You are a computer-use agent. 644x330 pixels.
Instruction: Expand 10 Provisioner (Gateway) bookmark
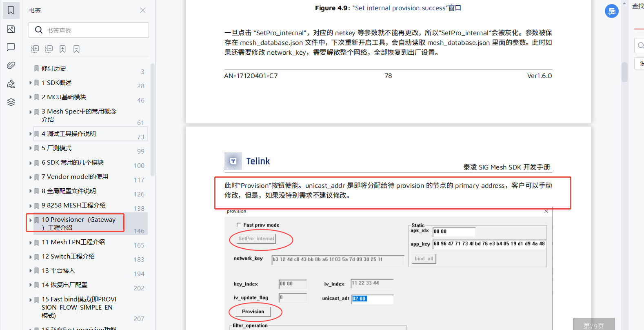31,220
